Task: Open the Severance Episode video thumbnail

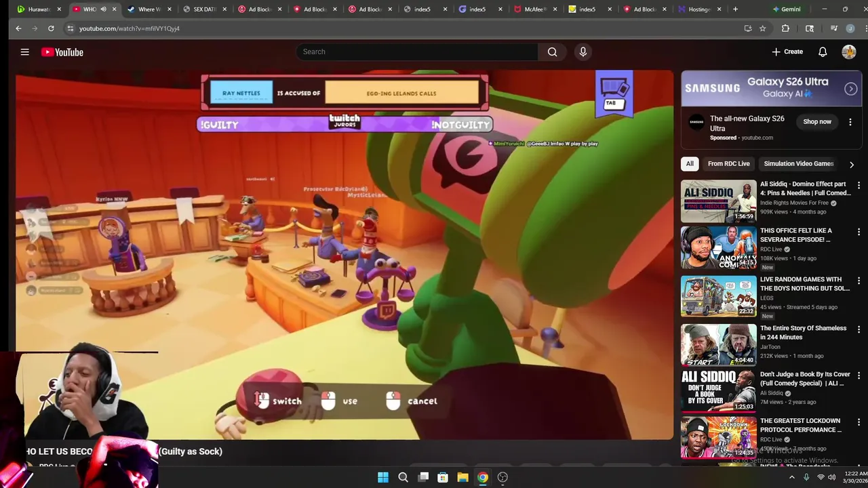Action: coord(718,247)
